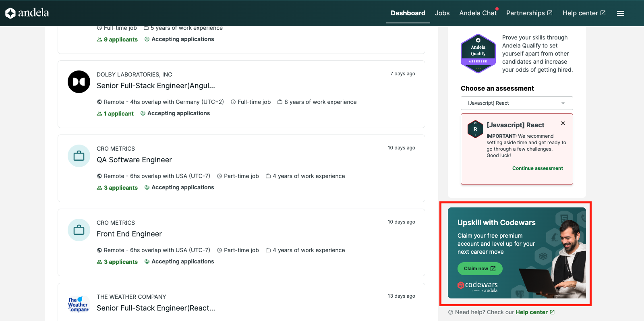Image resolution: width=644 pixels, height=321 pixels.
Task: Click 'Remote - 4hs overlap with Germany (UTC+2)' text
Action: pyautogui.click(x=164, y=102)
